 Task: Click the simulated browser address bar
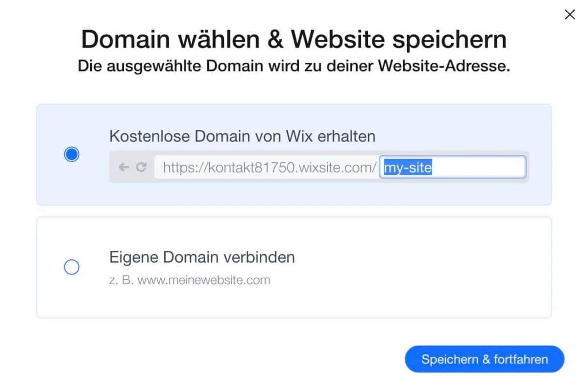(318, 167)
